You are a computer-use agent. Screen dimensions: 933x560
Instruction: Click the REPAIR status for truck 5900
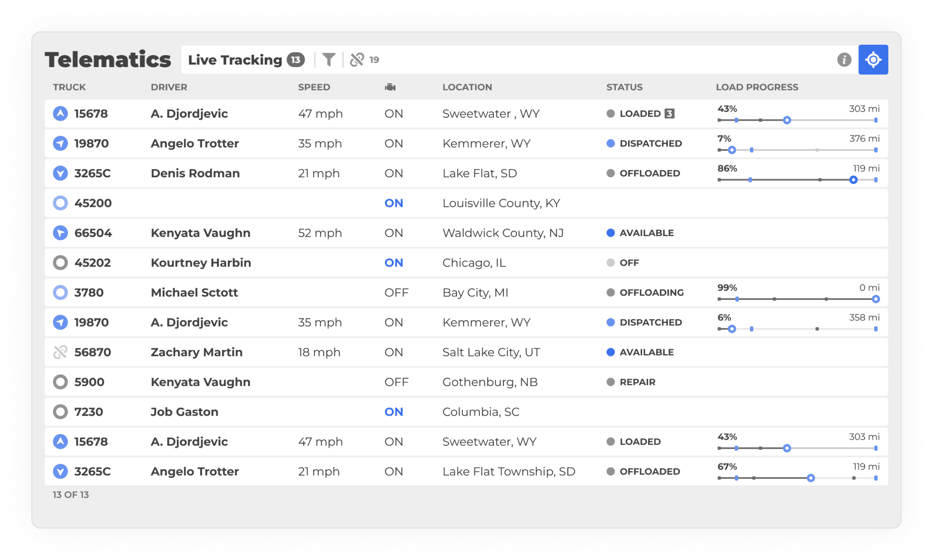631,382
